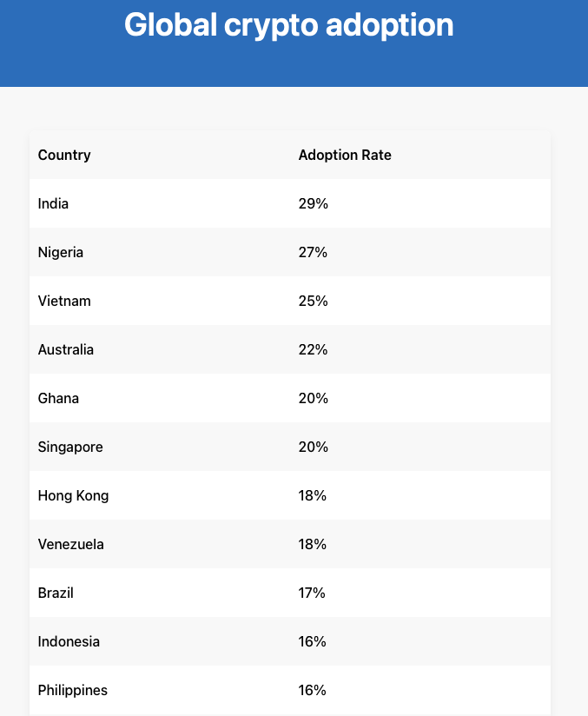Select the Nigeria country cell
Screen dimensions: 588x716
[x=61, y=253]
